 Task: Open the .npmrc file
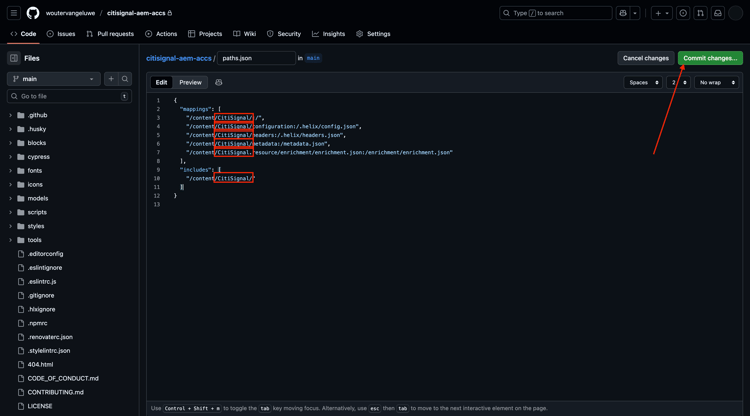point(37,323)
